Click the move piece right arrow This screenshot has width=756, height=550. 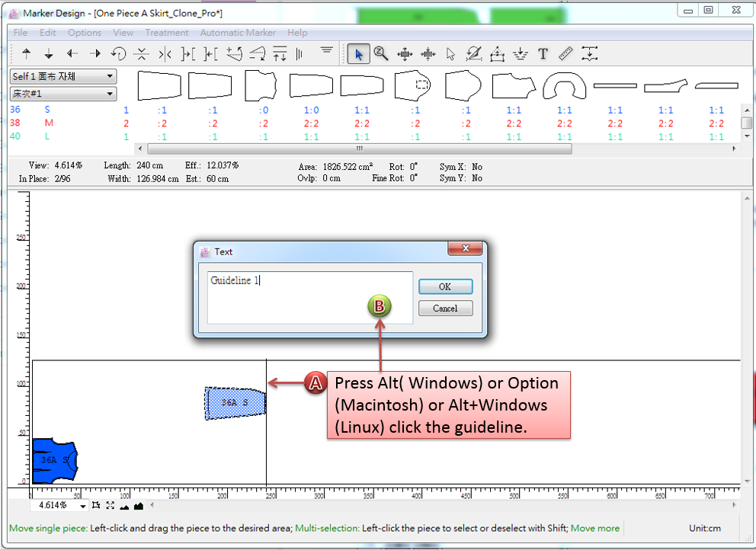coord(95,53)
